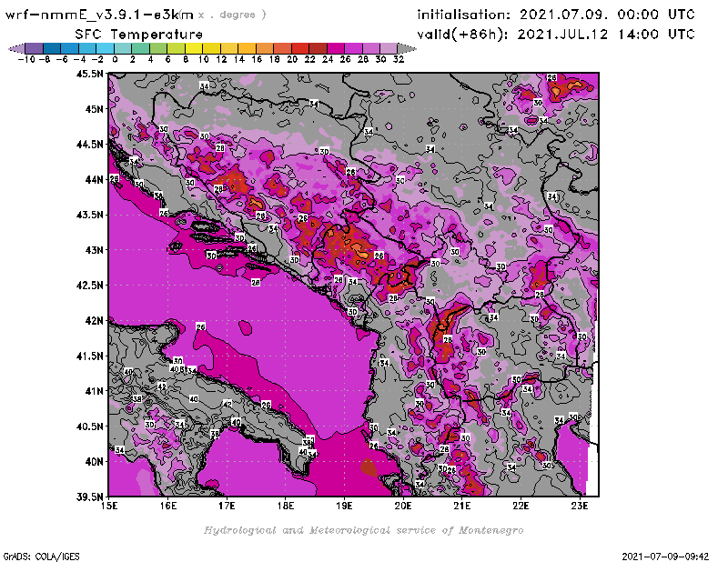The height and width of the screenshot is (562, 728).
Task: Click the 41N latitude axis label
Action: 95,391
